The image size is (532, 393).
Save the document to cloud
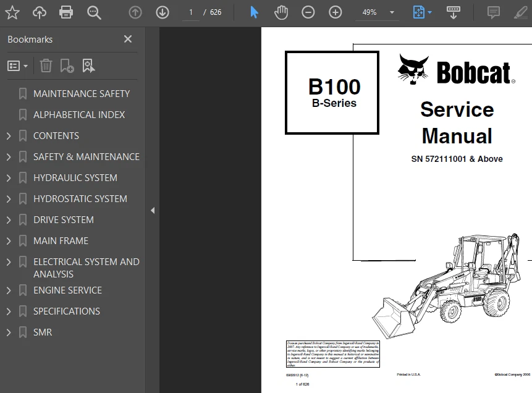pos(40,12)
